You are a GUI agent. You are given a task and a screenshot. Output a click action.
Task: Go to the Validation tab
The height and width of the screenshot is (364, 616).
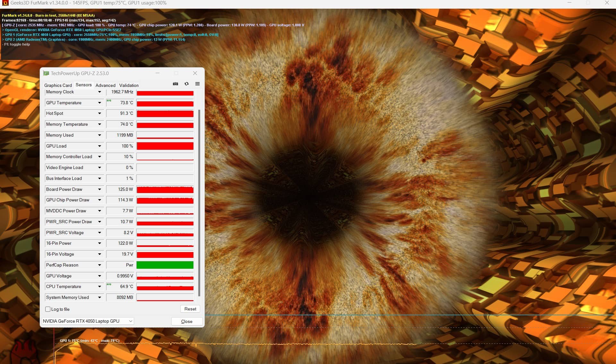(129, 85)
